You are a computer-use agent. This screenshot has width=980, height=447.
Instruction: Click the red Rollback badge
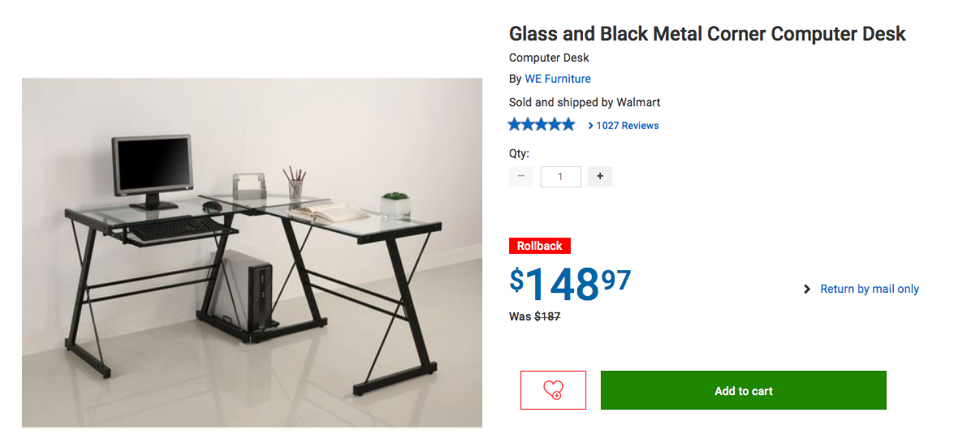[540, 246]
